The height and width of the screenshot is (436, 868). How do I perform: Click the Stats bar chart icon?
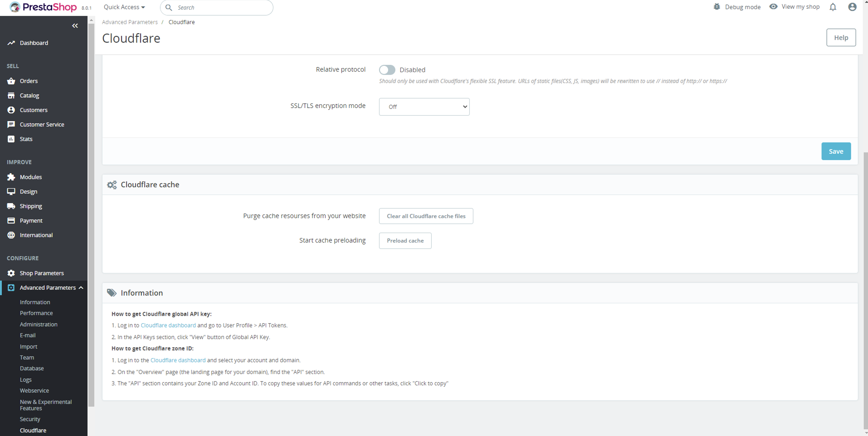[11, 139]
